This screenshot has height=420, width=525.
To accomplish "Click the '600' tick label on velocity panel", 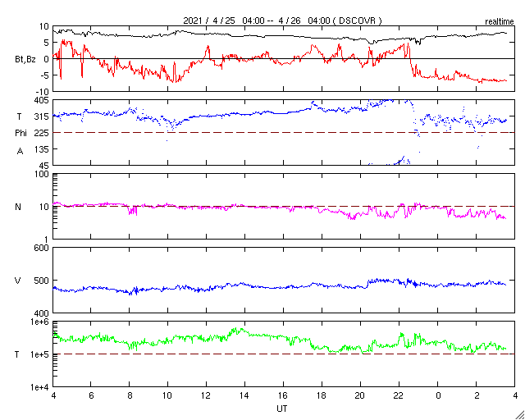I will (42, 249).
